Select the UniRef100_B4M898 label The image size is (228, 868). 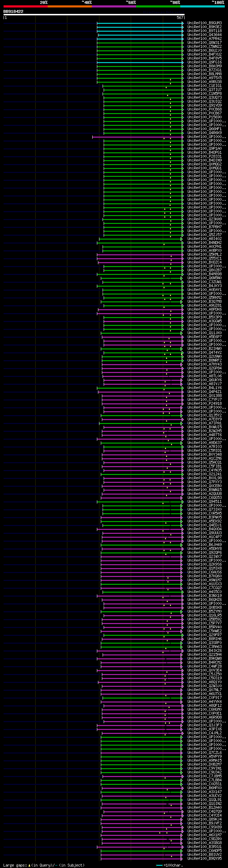click(x=204, y=274)
